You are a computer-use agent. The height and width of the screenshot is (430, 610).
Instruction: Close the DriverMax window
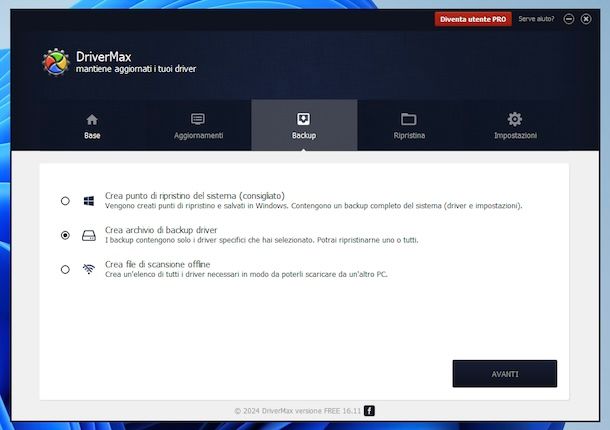[586, 19]
